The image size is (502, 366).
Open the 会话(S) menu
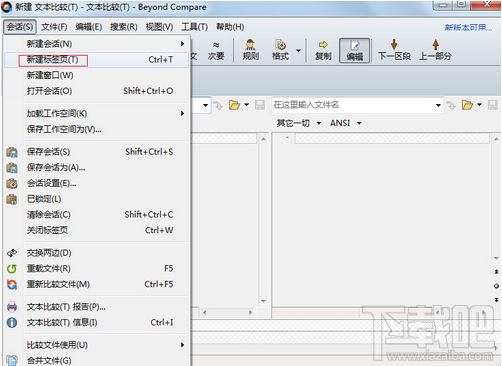click(20, 27)
